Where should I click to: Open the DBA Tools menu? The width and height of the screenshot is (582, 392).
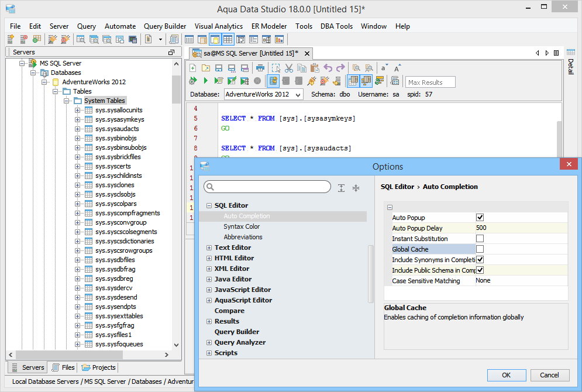tap(337, 26)
